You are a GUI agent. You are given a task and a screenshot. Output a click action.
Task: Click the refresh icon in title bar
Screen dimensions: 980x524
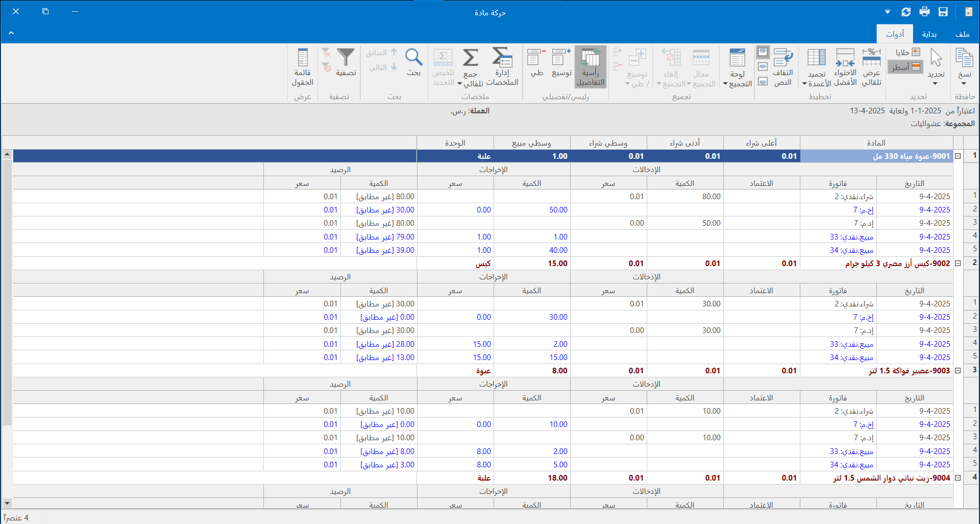click(x=906, y=12)
